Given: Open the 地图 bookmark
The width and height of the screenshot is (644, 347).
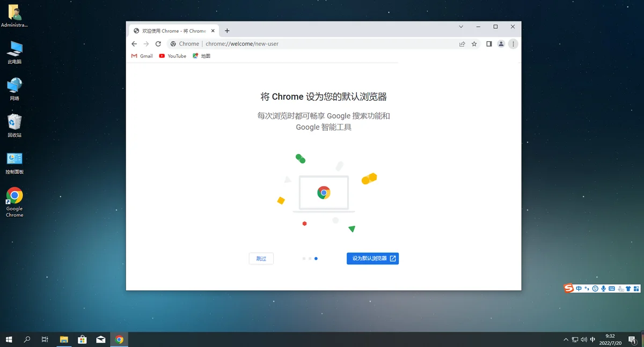Looking at the screenshot, I should tap(202, 56).
